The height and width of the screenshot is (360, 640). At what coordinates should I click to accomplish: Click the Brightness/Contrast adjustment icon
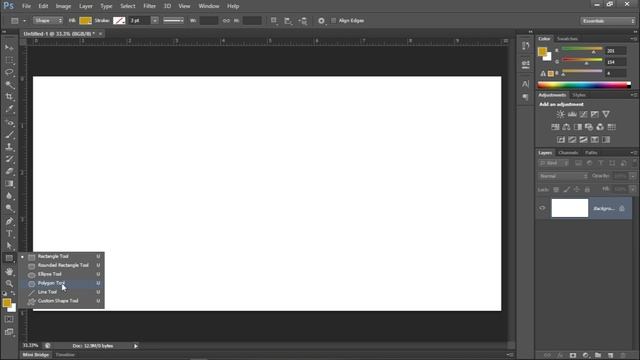pos(561,114)
